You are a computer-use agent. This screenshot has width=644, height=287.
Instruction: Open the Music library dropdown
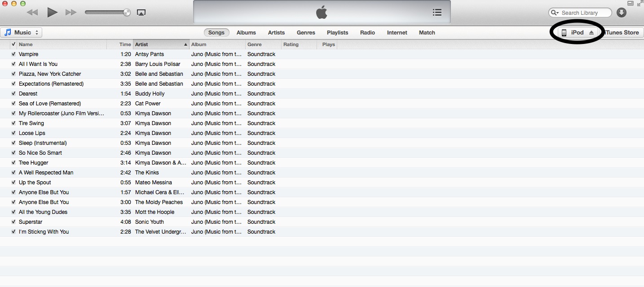pos(21,33)
